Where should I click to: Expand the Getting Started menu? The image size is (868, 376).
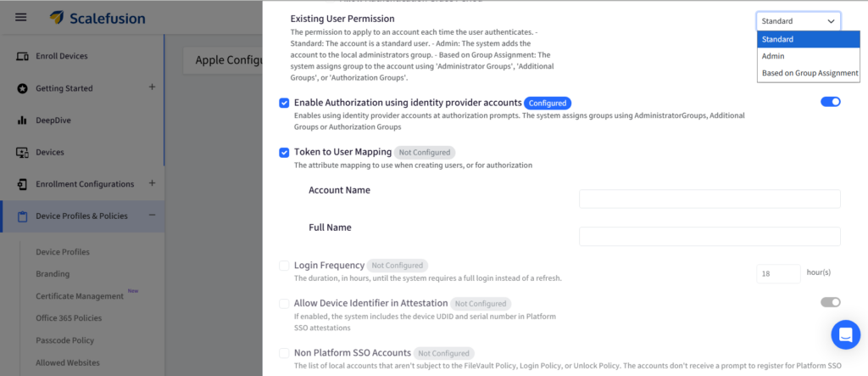(152, 87)
